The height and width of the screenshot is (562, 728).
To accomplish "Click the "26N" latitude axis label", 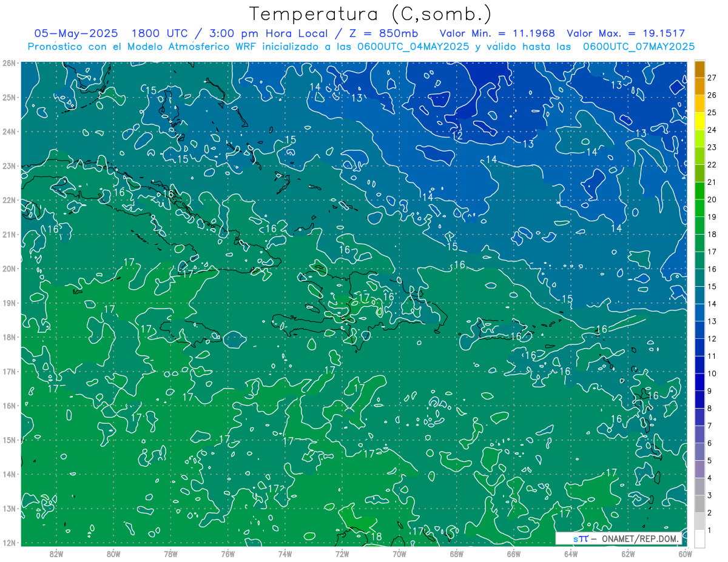I will coord(9,63).
